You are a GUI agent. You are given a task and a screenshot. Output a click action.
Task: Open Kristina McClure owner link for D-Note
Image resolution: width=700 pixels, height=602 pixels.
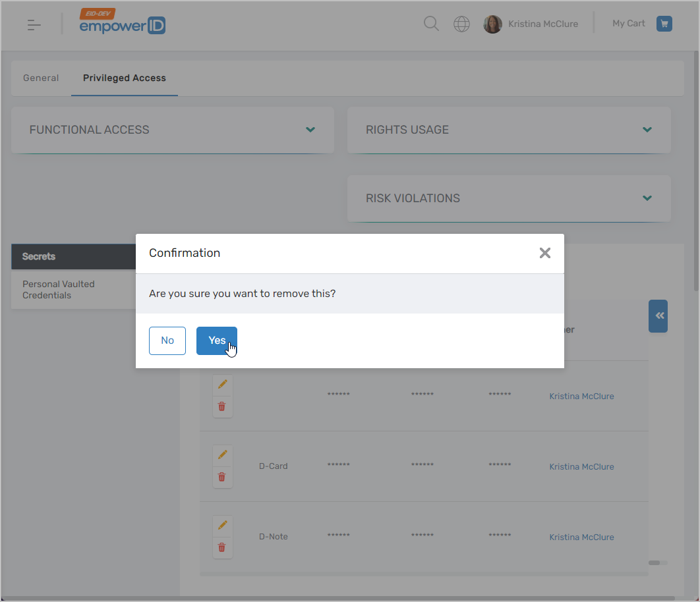click(x=581, y=537)
